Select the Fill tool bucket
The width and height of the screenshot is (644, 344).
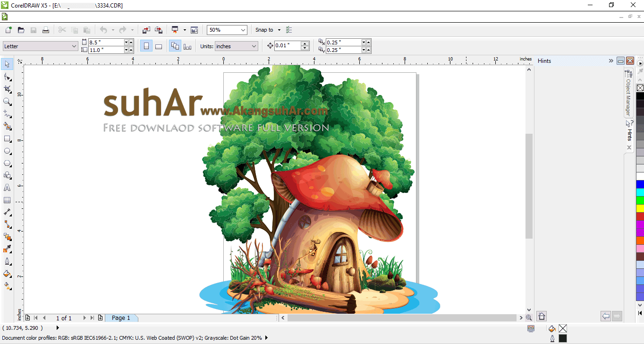tap(7, 274)
